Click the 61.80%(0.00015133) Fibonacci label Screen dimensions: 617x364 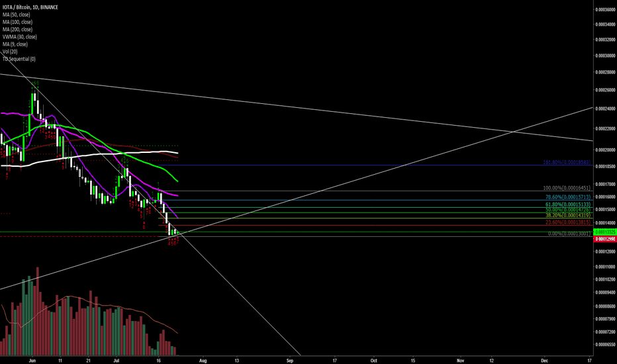(x=568, y=205)
